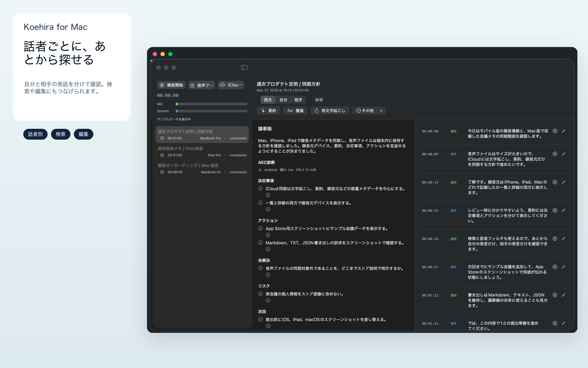Image resolution: width=588 pixels, height=368 pixels.
Task: Check off Markdown、TXT、JSON書き出し action item
Action: [261, 243]
